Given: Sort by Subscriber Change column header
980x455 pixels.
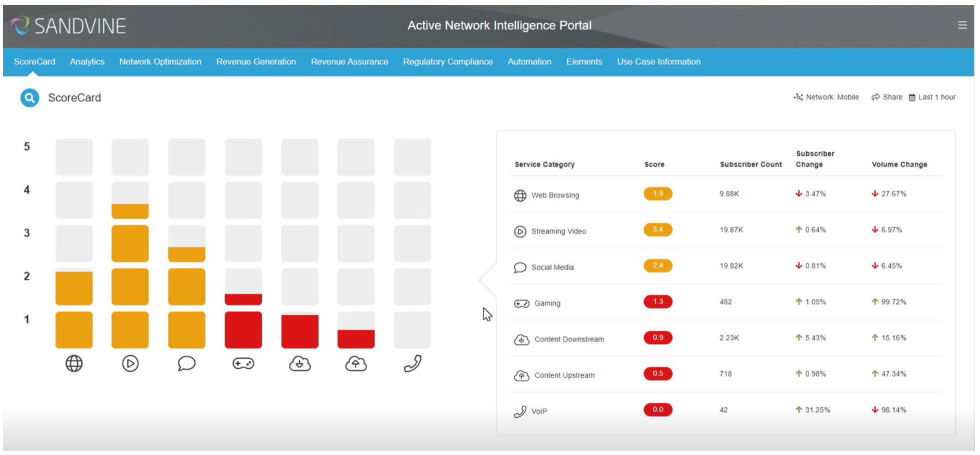Looking at the screenshot, I should (815, 159).
